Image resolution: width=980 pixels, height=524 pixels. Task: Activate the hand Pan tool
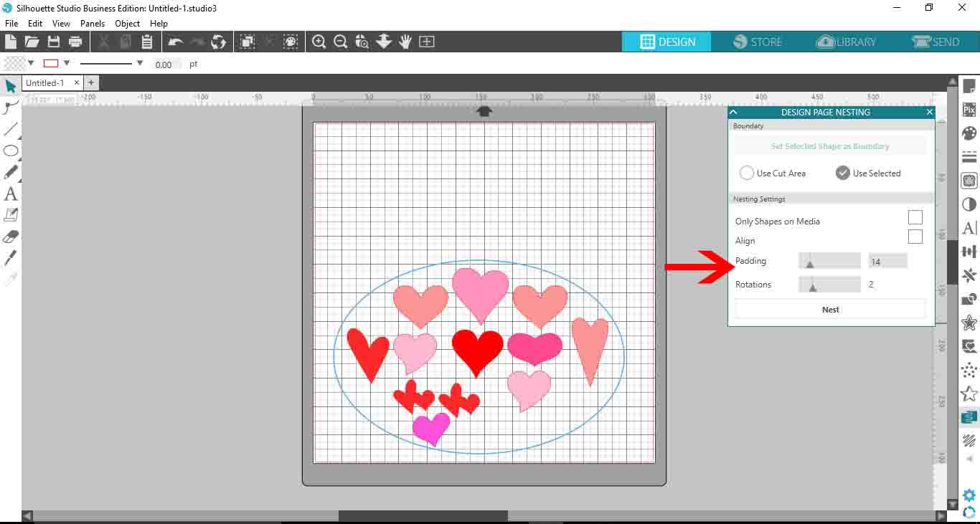pos(405,42)
